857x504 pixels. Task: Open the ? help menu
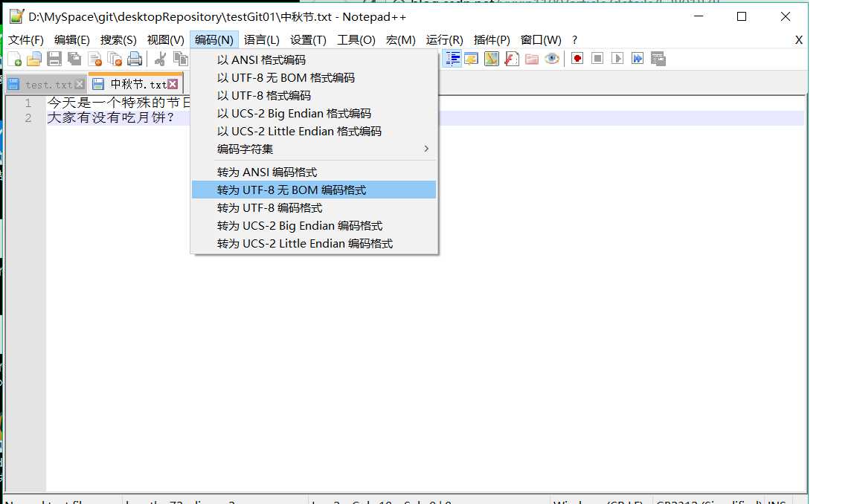(574, 40)
